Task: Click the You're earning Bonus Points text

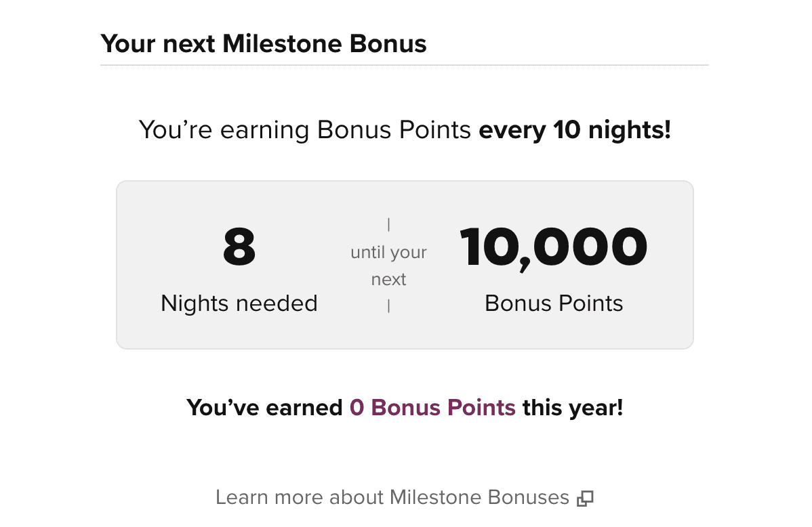Action: click(304, 130)
